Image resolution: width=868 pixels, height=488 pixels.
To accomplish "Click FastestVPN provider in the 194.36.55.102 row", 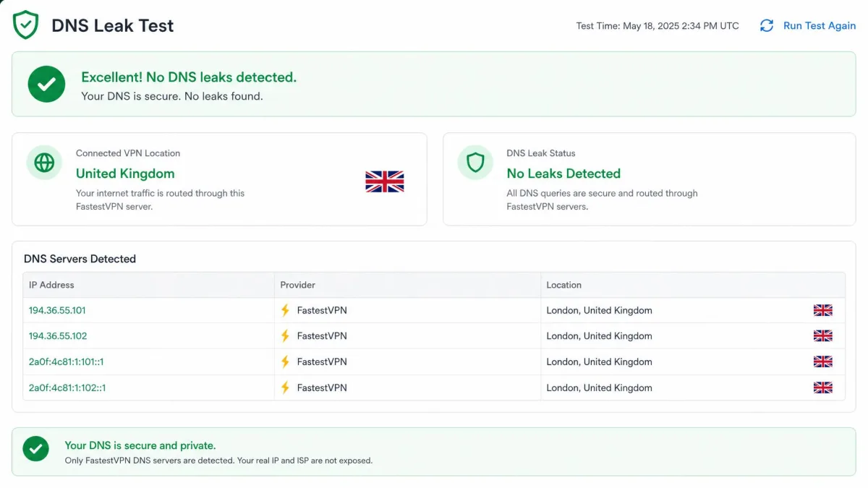I will (x=322, y=336).
